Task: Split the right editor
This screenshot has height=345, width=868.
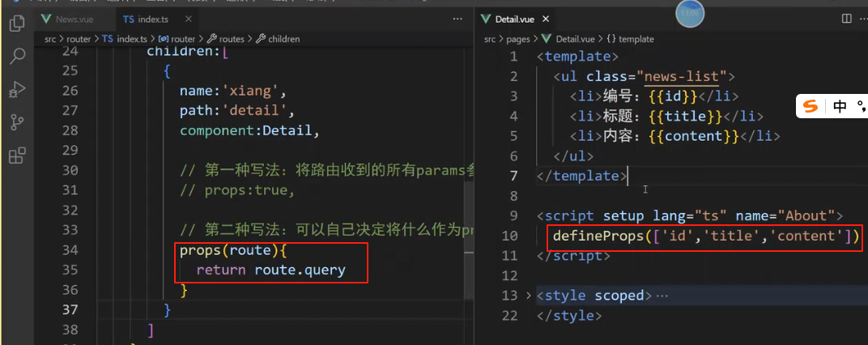Action: [x=846, y=19]
